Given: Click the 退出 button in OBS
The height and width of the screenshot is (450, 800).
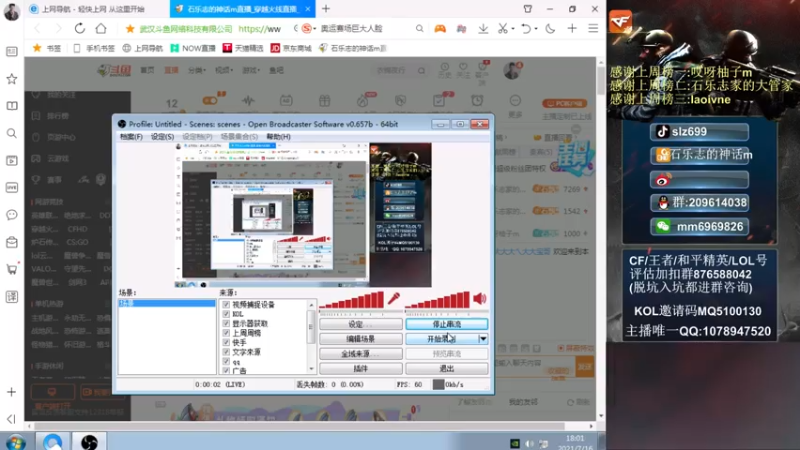Looking at the screenshot, I should pyautogui.click(x=446, y=368).
